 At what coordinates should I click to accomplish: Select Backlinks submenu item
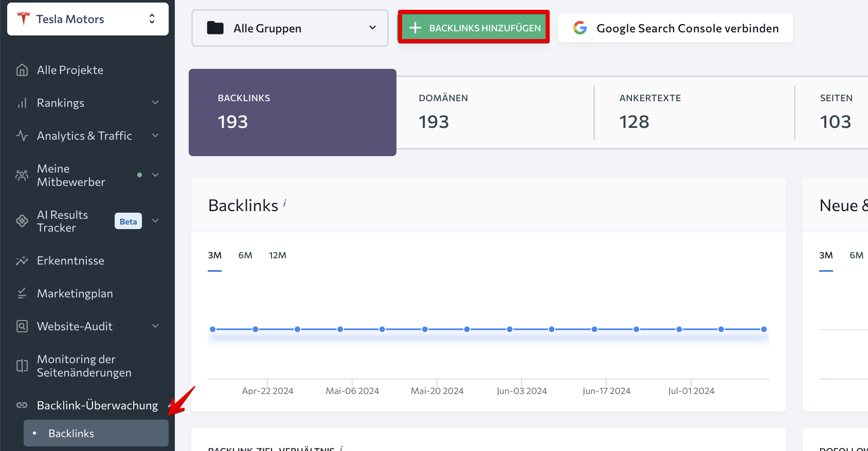(96, 433)
